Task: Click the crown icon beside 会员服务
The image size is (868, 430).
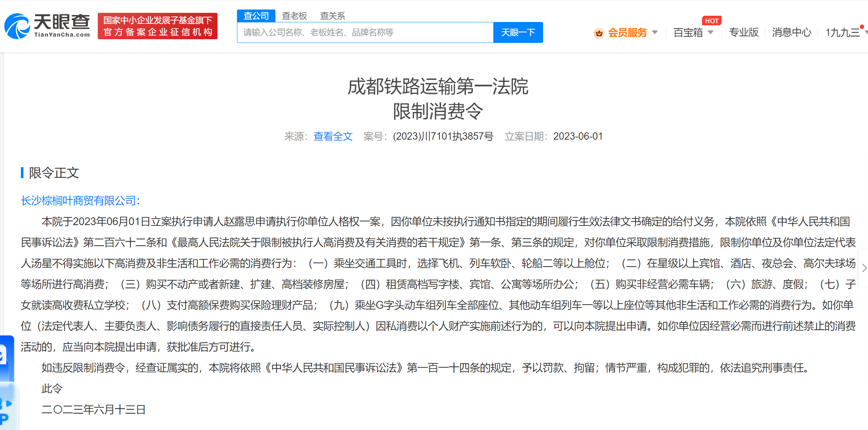Action: coord(599,33)
